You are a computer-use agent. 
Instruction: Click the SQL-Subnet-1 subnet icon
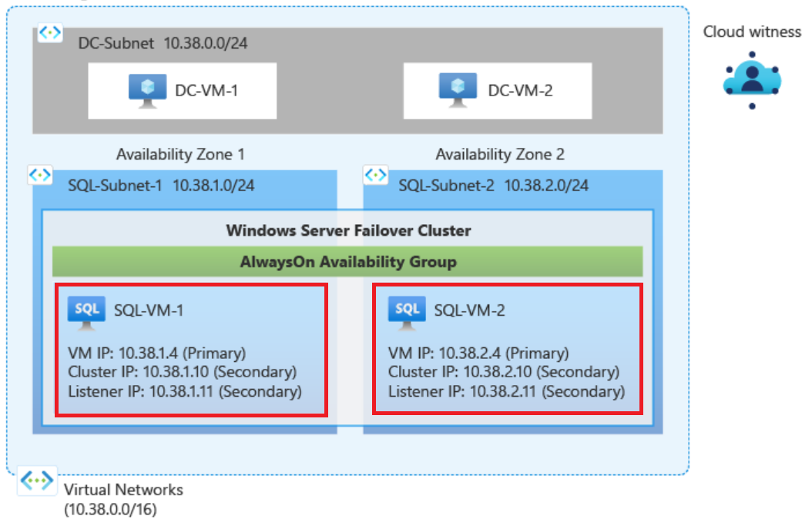[x=40, y=175]
